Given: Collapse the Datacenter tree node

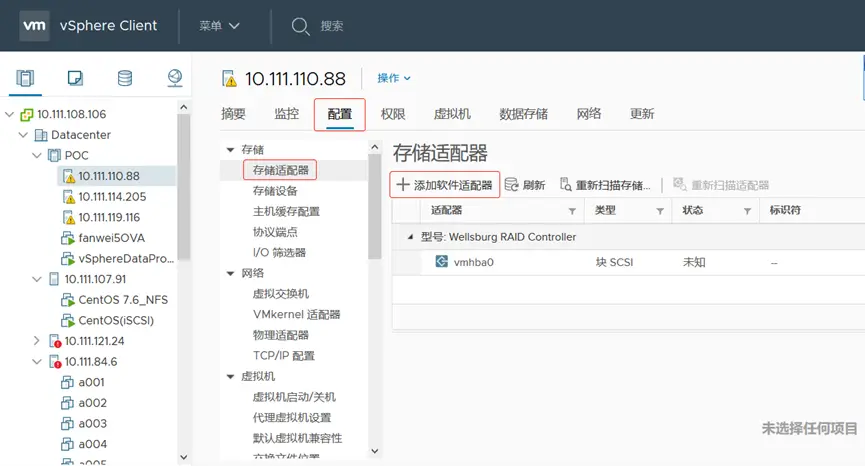Looking at the screenshot, I should [23, 135].
